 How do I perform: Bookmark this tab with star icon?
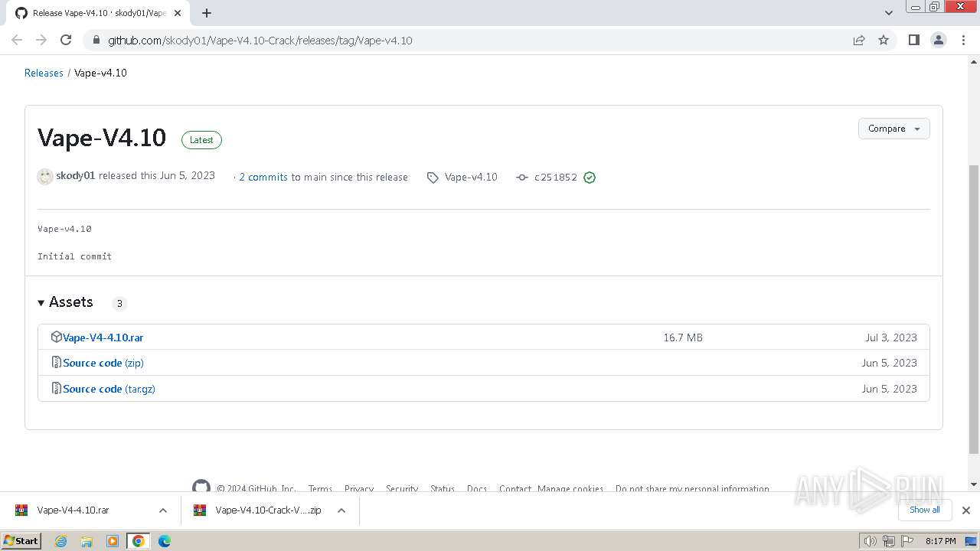(x=884, y=40)
